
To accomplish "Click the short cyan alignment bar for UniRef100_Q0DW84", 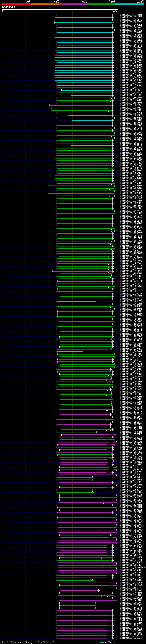I will tap(70, 352).
